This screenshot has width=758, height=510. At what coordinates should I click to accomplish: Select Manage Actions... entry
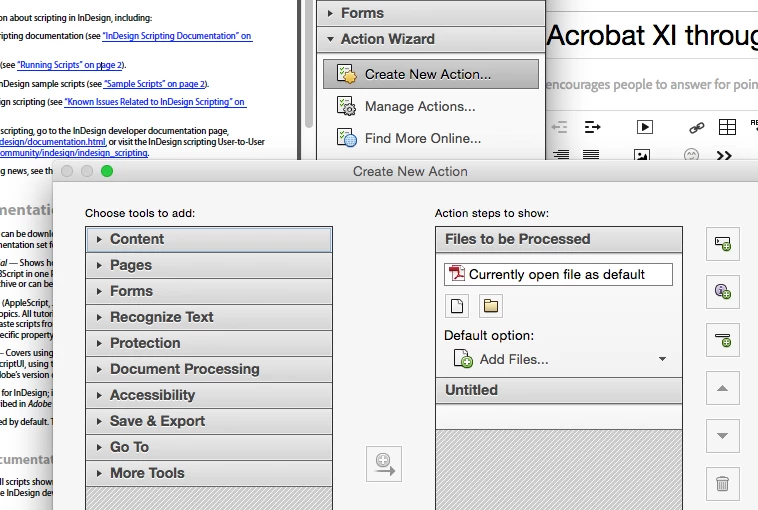(x=420, y=106)
